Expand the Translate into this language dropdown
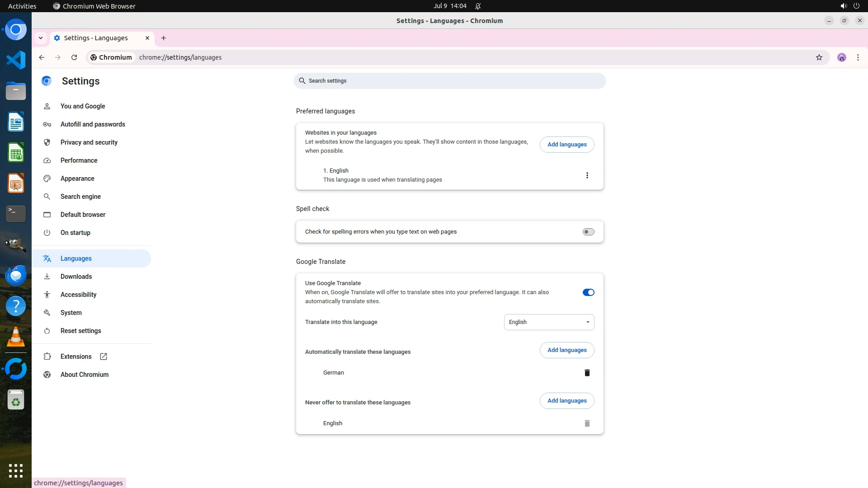This screenshot has height=488, width=868. tap(548, 322)
